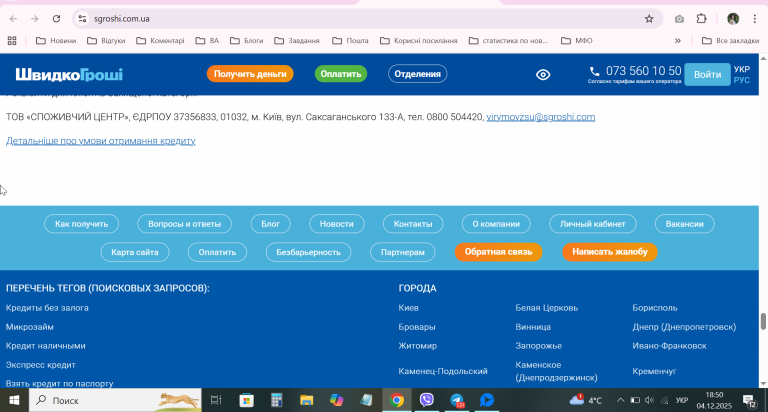Open Детальніше про умови отримання кредиту link
Screen dimensions: 768x412
click(100, 141)
